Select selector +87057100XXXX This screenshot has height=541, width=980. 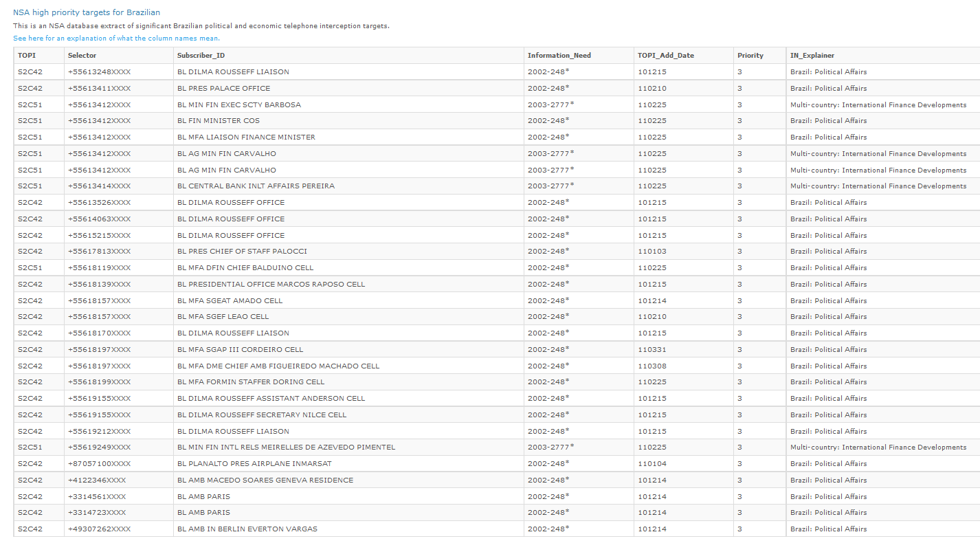pos(118,464)
